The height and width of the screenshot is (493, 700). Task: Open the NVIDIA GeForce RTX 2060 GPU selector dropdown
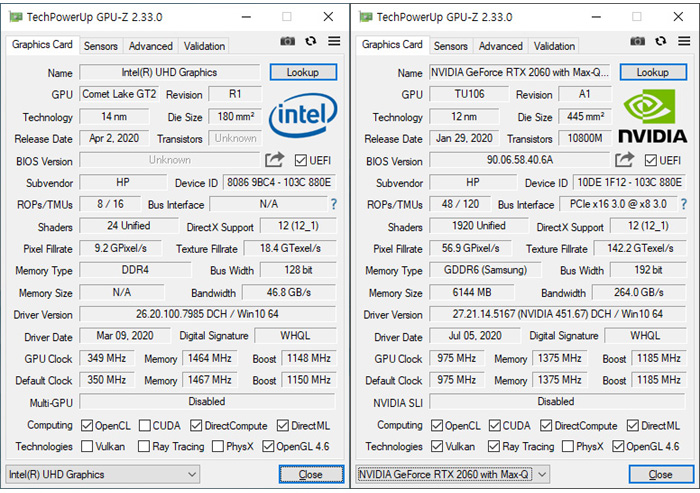click(x=453, y=474)
